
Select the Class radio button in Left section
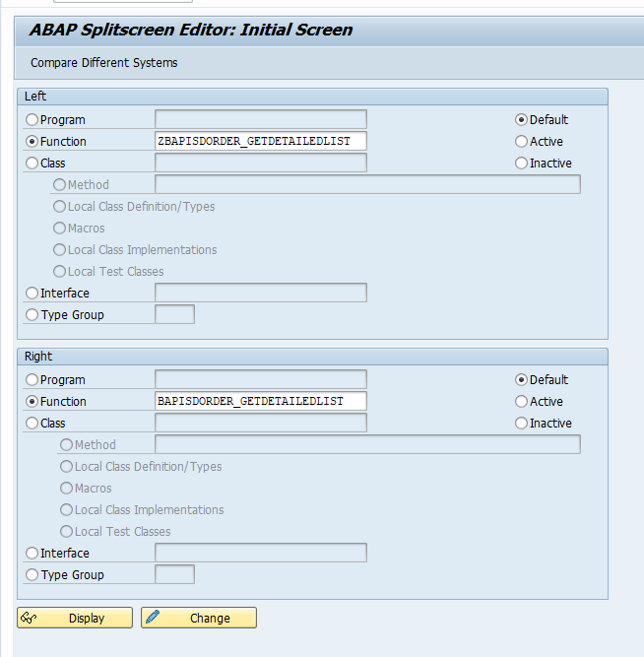[x=32, y=164]
